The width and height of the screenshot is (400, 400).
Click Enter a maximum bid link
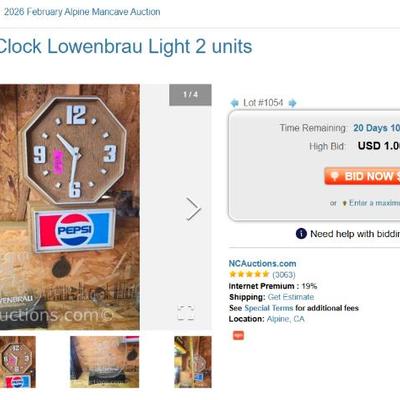374,203
